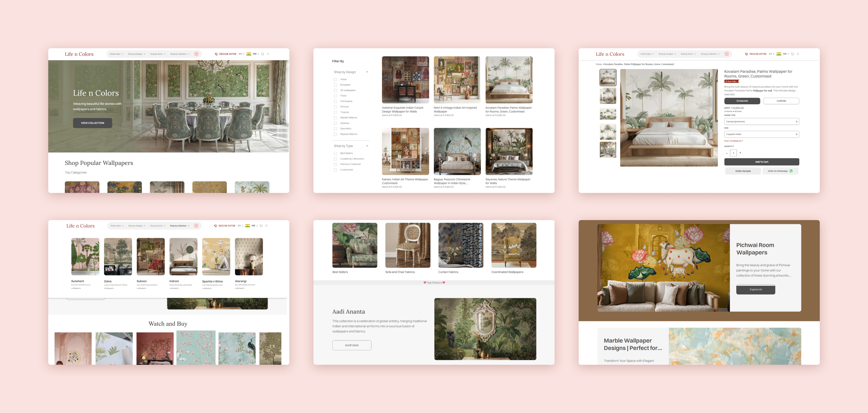
Task: Click the VIEW COLLECTION hero button
Action: pos(92,123)
